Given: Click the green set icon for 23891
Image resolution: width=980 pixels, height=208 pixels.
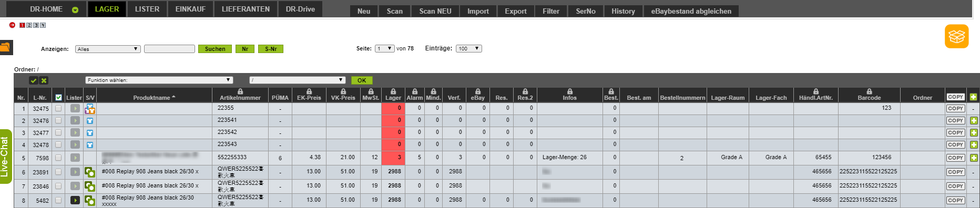Looking at the screenshot, I should (90, 172).
